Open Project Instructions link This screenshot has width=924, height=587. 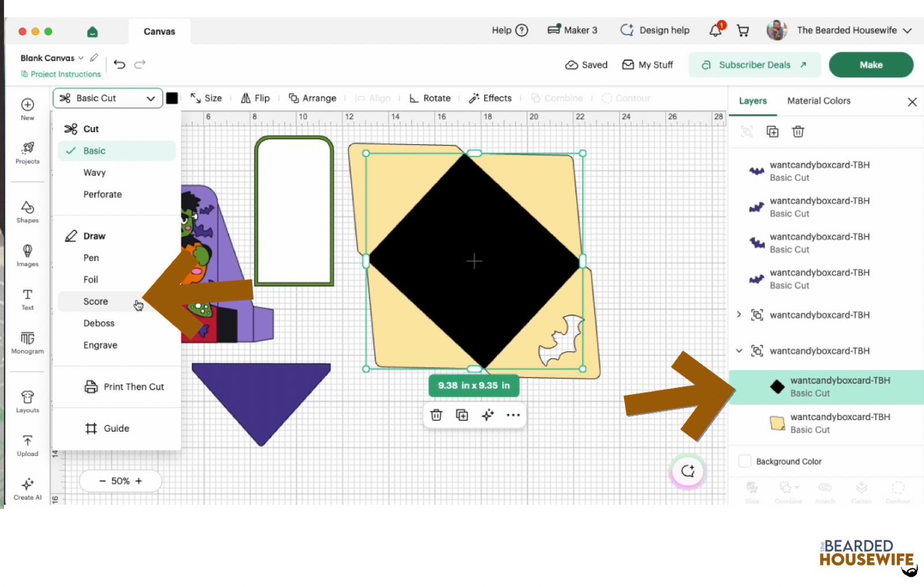click(61, 74)
